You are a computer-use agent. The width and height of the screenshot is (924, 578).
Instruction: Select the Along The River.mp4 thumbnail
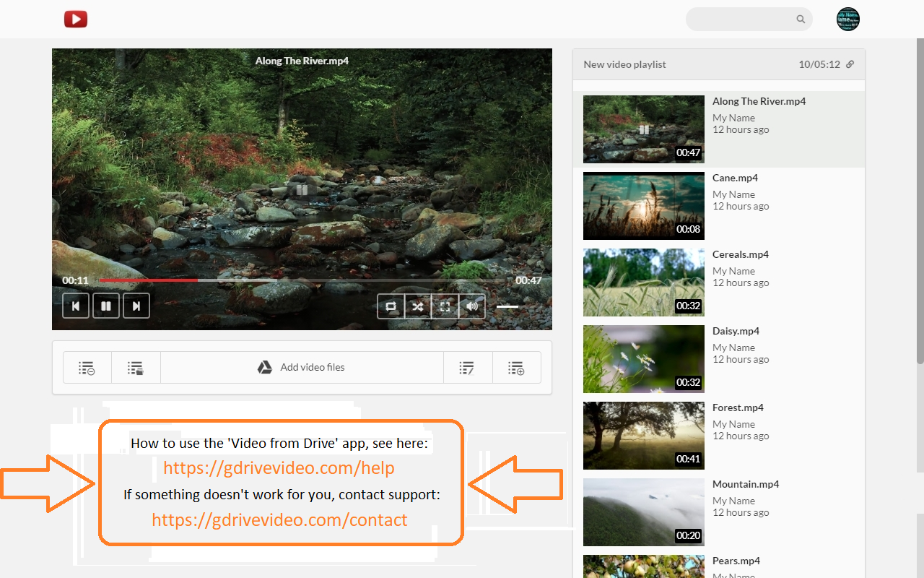[644, 129]
